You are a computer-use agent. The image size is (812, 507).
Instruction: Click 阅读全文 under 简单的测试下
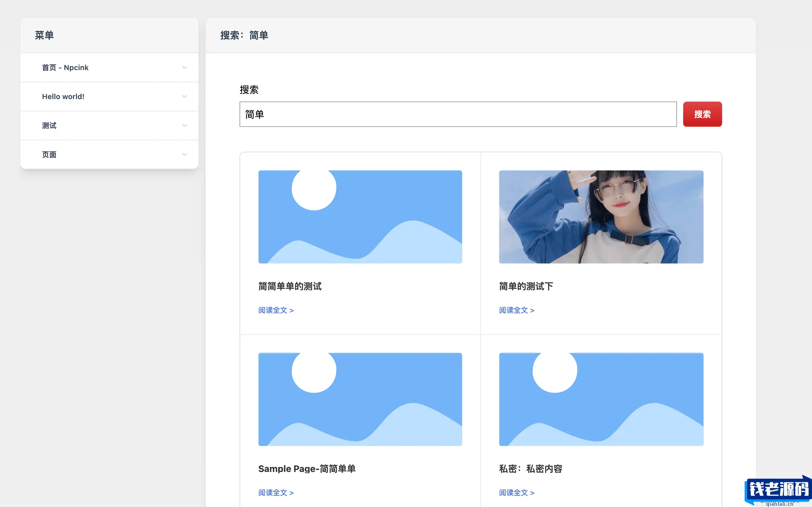tap(517, 310)
